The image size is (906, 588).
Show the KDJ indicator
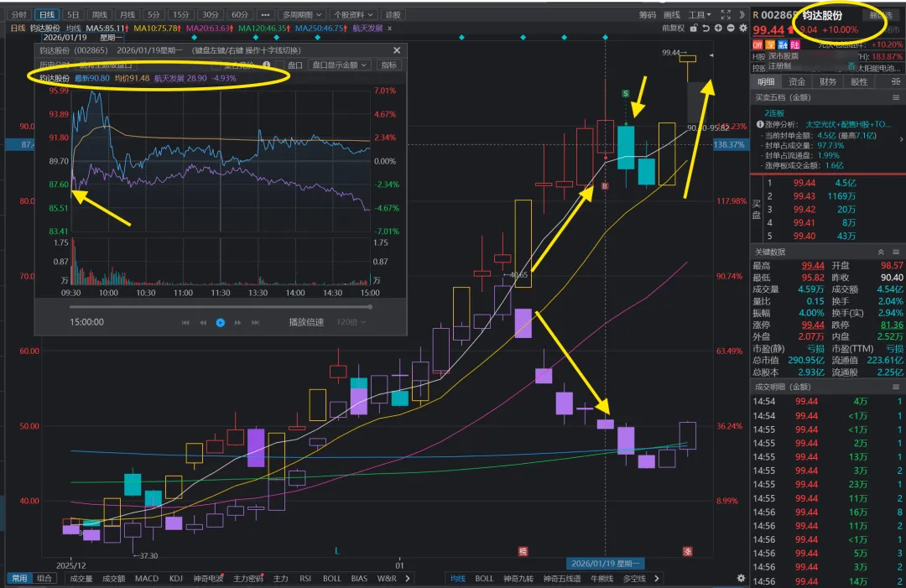pyautogui.click(x=175, y=578)
